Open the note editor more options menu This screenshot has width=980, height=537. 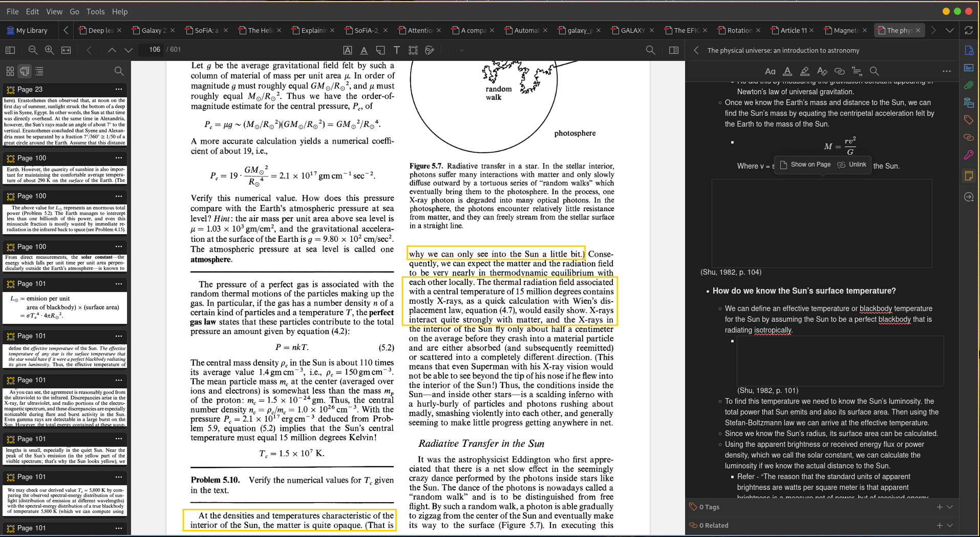tap(947, 71)
